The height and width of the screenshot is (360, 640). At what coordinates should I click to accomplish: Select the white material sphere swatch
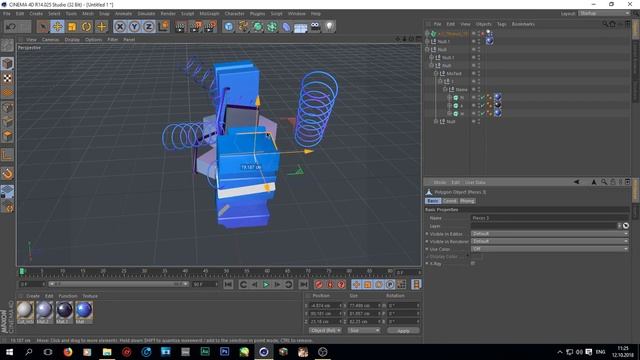(x=25, y=311)
